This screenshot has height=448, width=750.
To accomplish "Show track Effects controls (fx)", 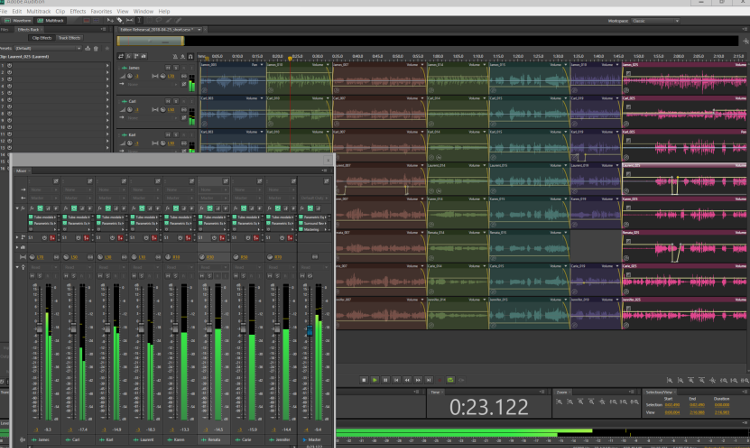I will 129,56.
